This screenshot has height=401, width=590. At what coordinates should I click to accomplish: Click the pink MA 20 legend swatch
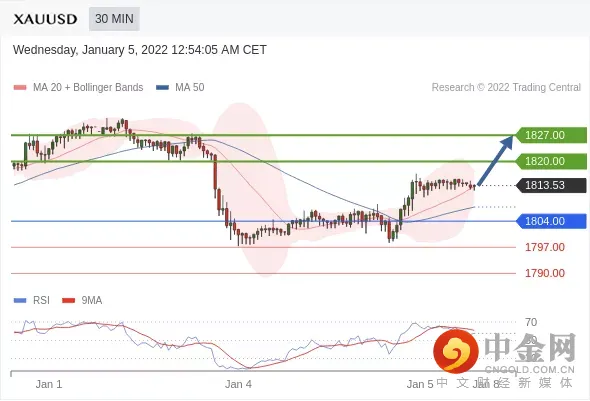coord(20,88)
